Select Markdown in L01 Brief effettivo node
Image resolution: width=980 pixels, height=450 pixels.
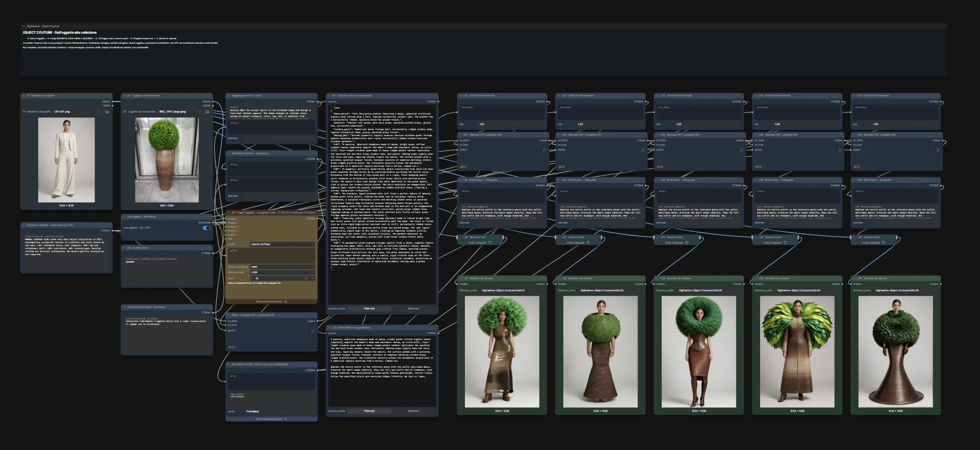[413, 411]
